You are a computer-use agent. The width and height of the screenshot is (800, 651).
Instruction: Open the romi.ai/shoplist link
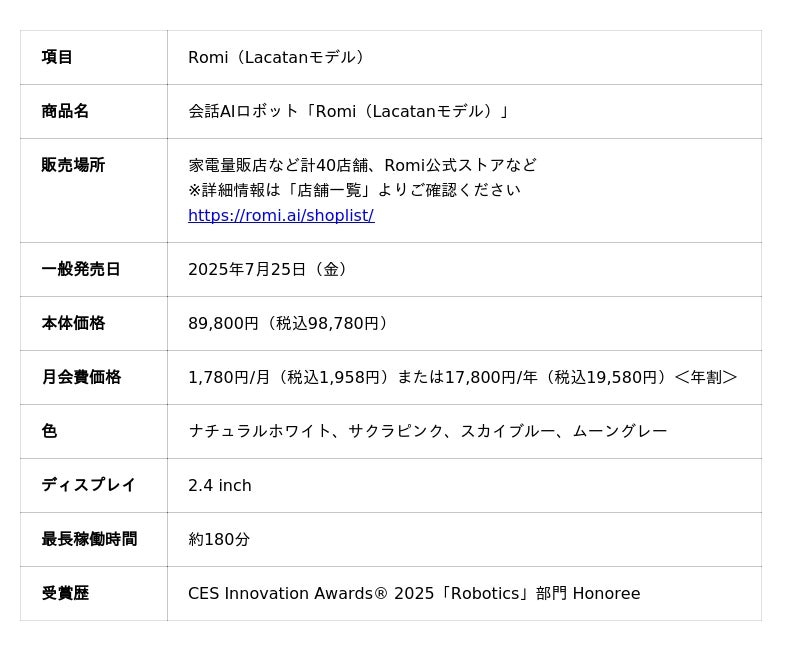click(281, 216)
